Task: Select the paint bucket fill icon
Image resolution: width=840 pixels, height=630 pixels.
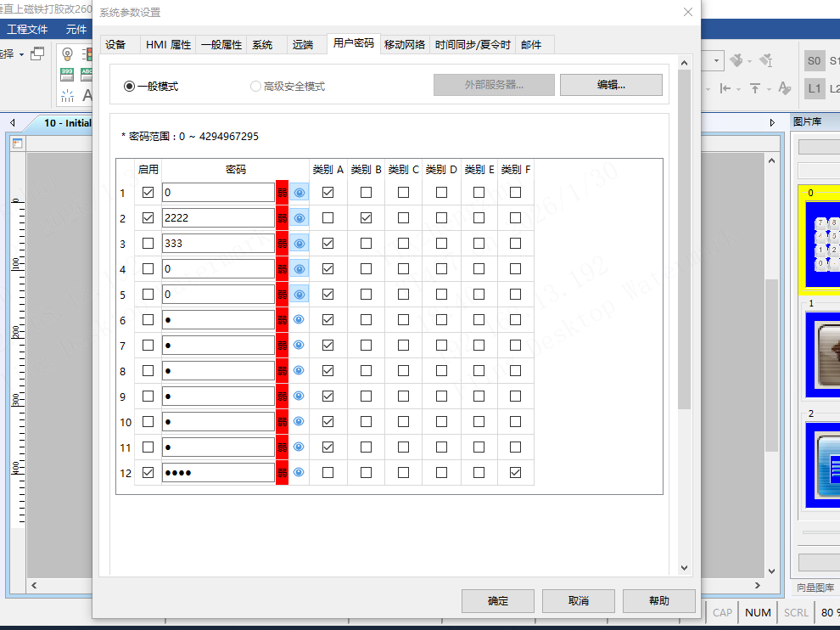Action: point(736,60)
